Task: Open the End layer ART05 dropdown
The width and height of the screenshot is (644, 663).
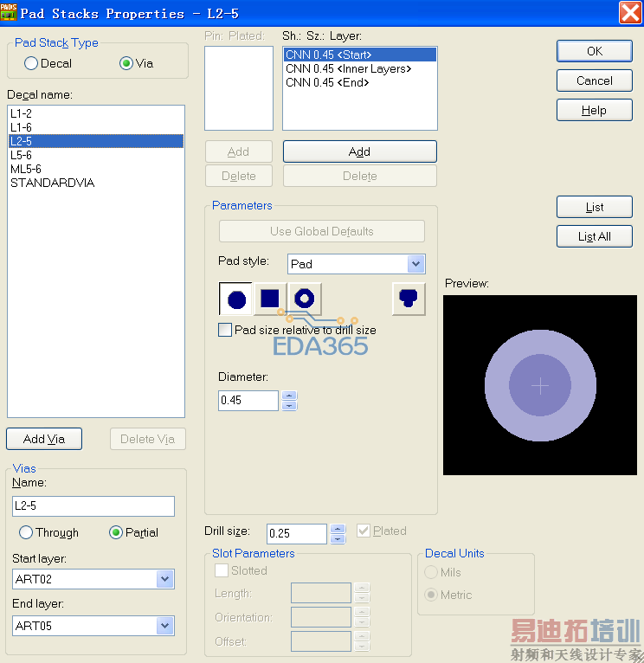Action: [165, 626]
